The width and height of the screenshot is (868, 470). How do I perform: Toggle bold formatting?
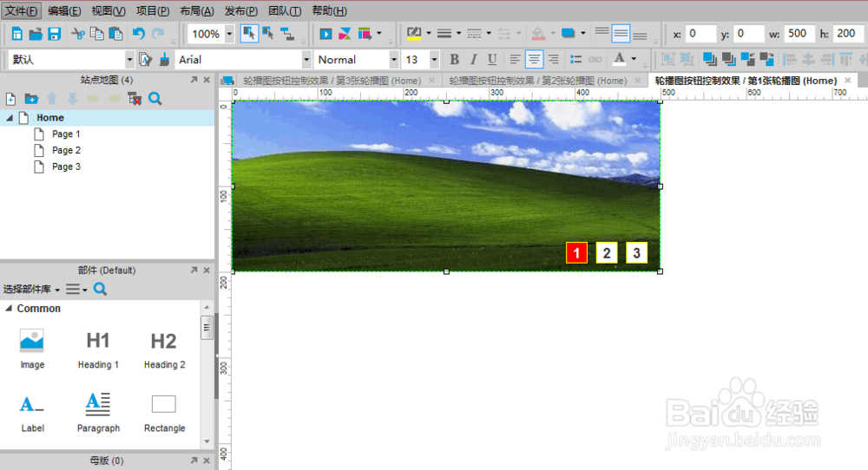pyautogui.click(x=455, y=59)
